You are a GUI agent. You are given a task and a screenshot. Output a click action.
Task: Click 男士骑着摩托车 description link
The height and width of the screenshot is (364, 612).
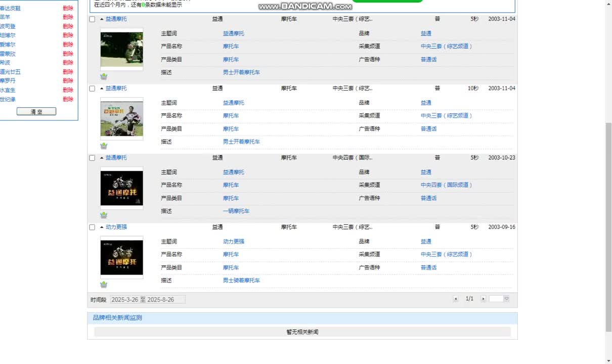point(241,281)
